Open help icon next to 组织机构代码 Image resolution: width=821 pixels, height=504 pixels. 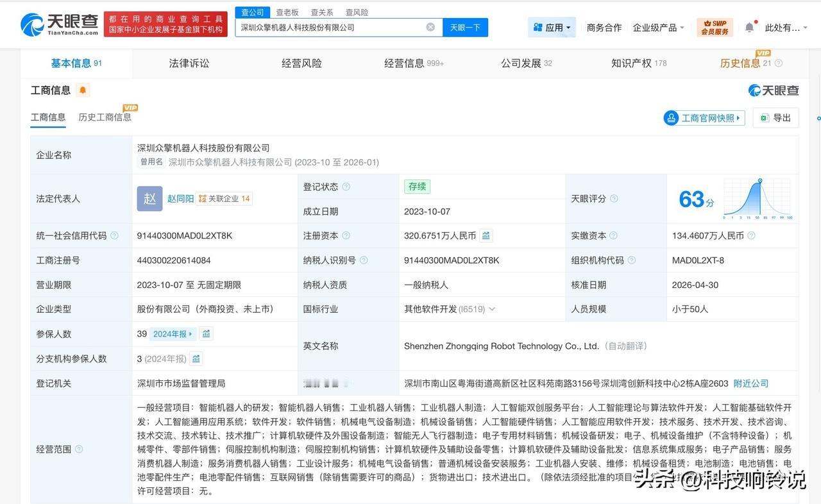(x=631, y=260)
